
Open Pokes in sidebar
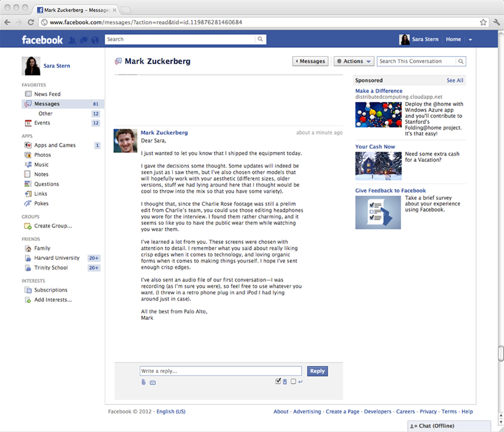pos(41,204)
